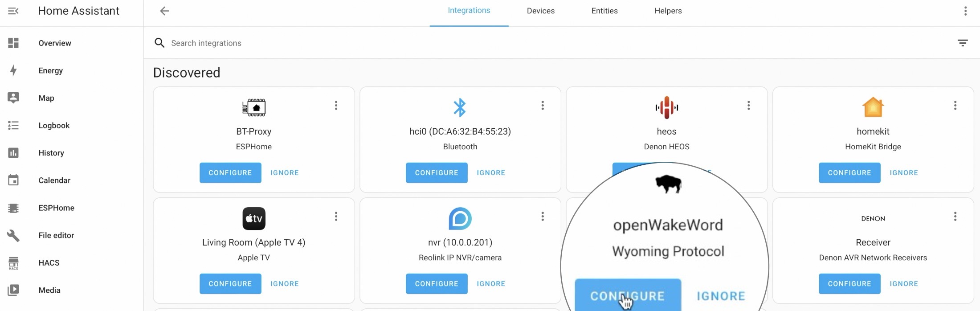
Task: Open the Logbook list icon
Action: 13,125
